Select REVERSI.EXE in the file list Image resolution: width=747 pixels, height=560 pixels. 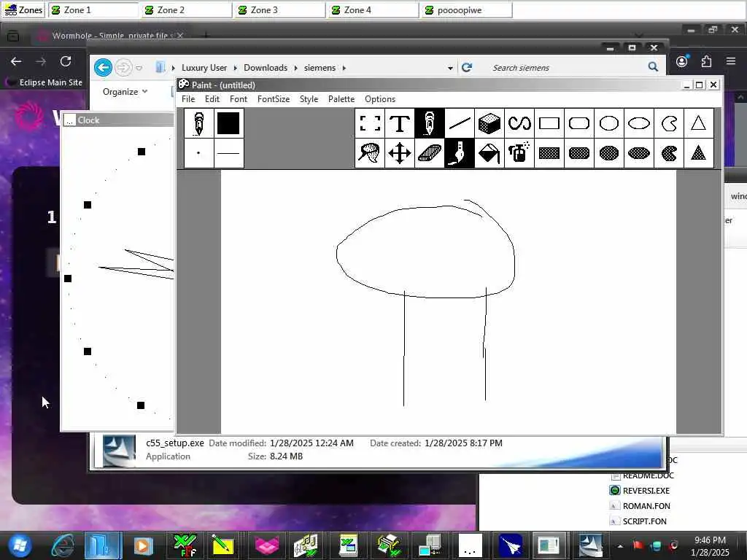pos(640,491)
